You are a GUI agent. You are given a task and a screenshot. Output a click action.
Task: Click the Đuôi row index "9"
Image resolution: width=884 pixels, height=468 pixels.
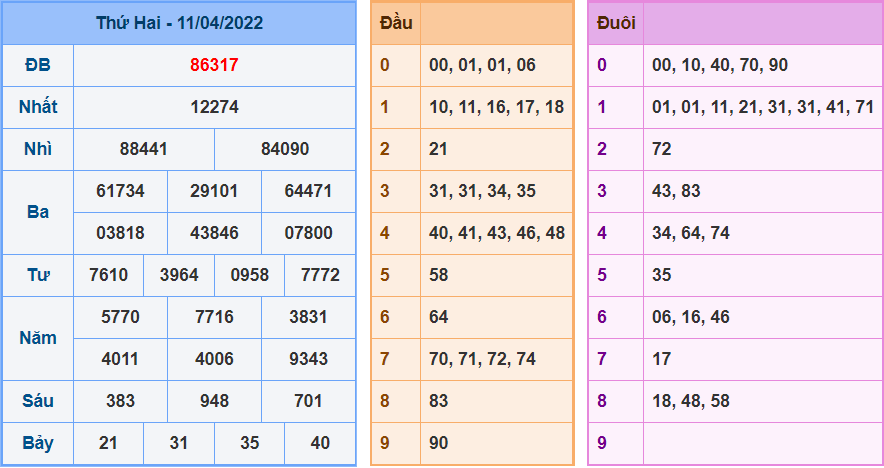pos(602,443)
